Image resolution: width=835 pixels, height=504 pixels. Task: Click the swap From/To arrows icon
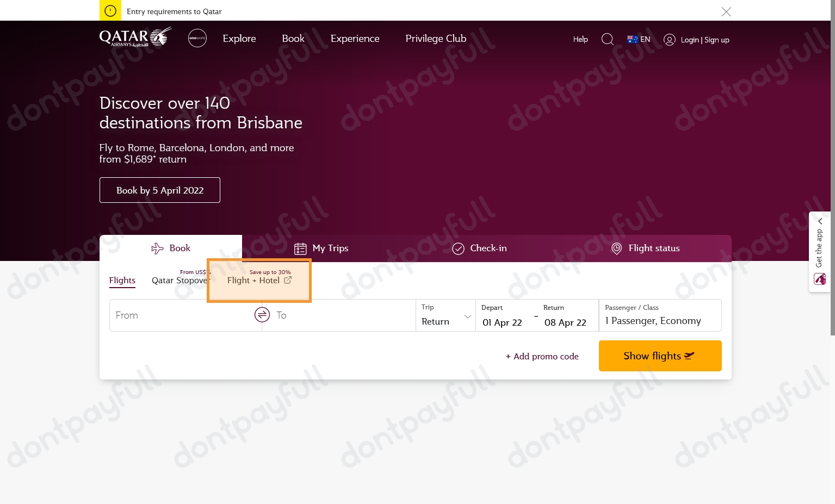click(262, 315)
